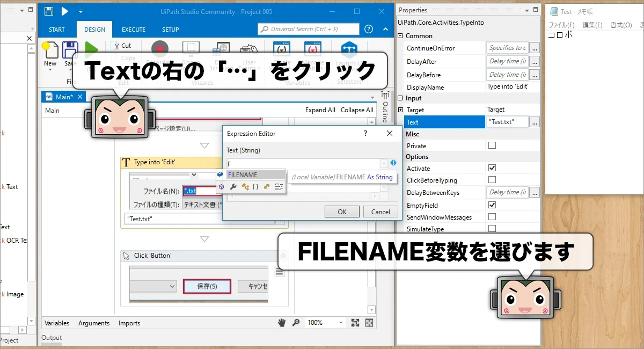Click the ellipsis button for DelayBetweenKeys
This screenshot has width=644, height=349.
click(534, 192)
